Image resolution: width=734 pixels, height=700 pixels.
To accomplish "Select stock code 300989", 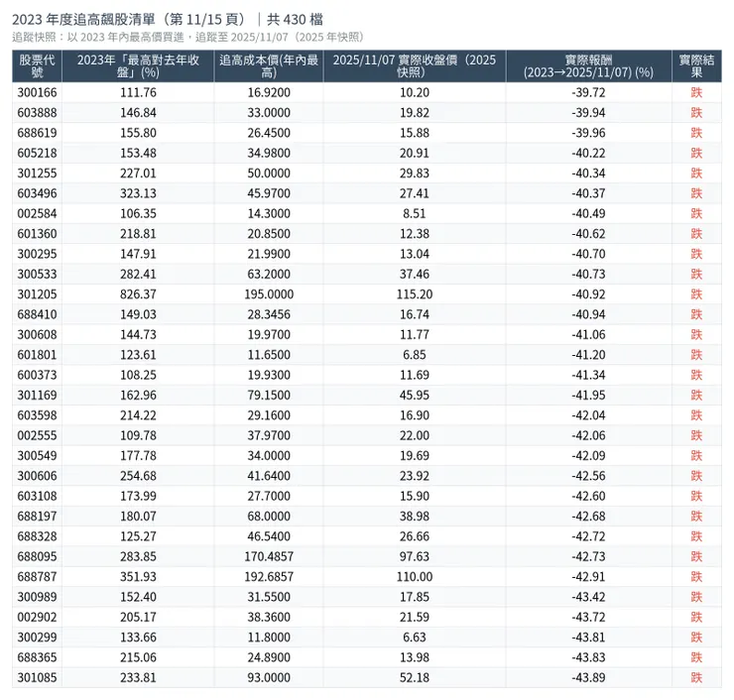I will (37, 597).
